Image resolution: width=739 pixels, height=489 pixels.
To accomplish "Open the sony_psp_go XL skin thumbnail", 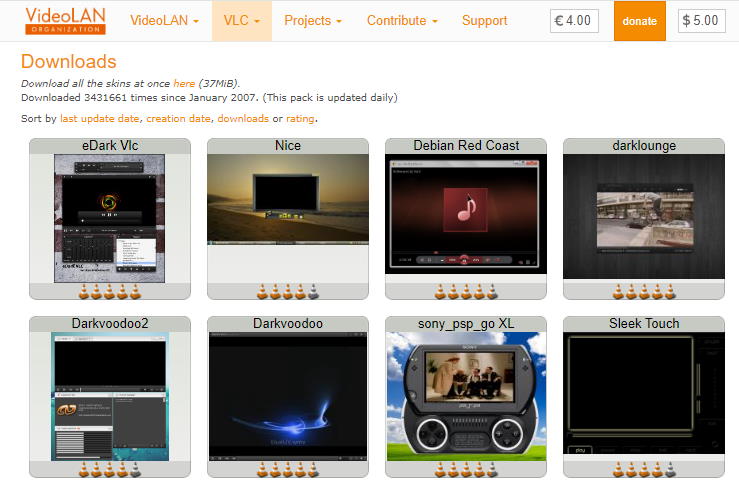I will point(466,397).
